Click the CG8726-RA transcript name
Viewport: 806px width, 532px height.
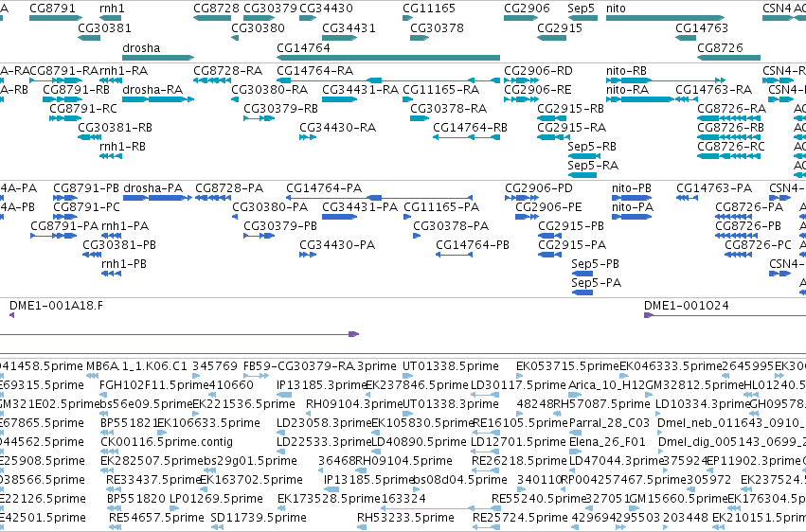(731, 108)
